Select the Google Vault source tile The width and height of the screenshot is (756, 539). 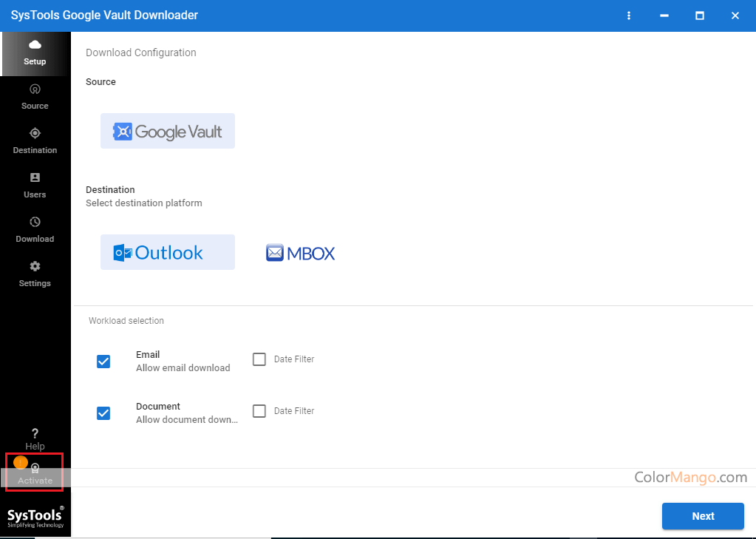(x=168, y=132)
